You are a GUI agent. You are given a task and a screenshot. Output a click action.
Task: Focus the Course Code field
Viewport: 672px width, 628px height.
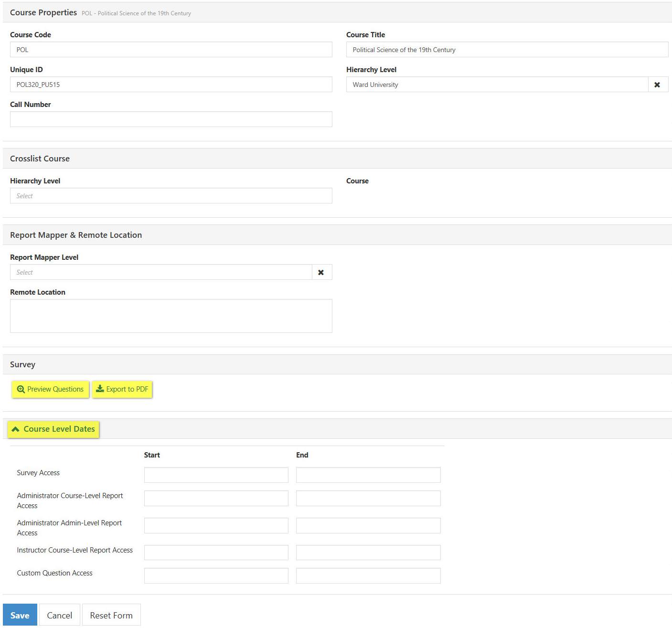coord(171,50)
